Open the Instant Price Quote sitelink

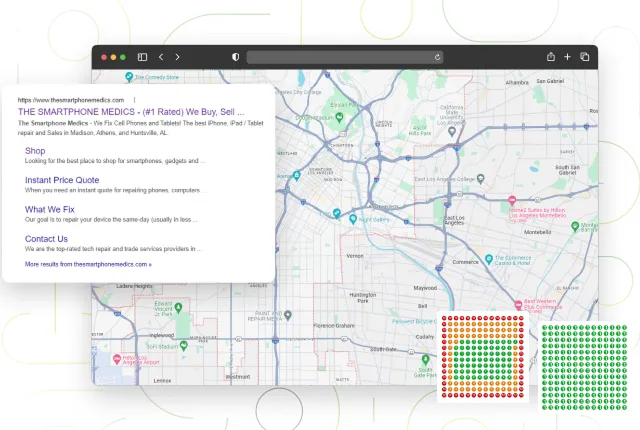[x=62, y=180]
